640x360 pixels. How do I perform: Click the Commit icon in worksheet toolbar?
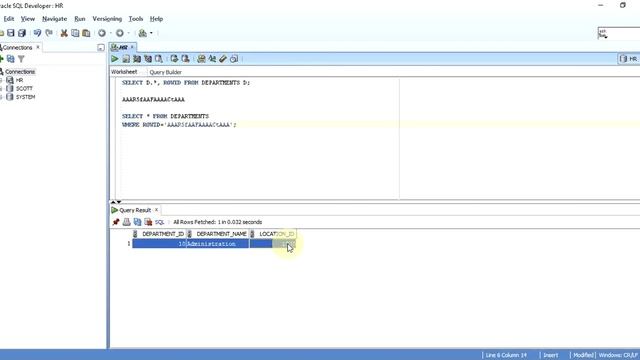click(x=174, y=59)
